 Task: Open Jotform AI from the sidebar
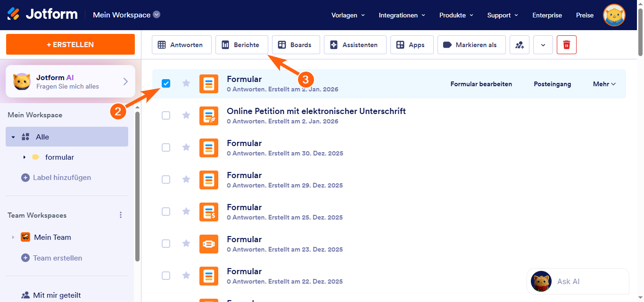tap(70, 81)
